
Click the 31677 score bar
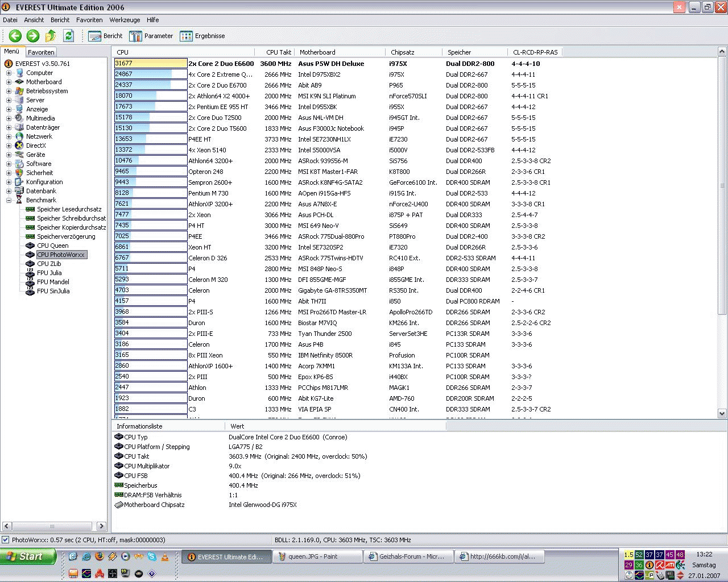coord(151,64)
